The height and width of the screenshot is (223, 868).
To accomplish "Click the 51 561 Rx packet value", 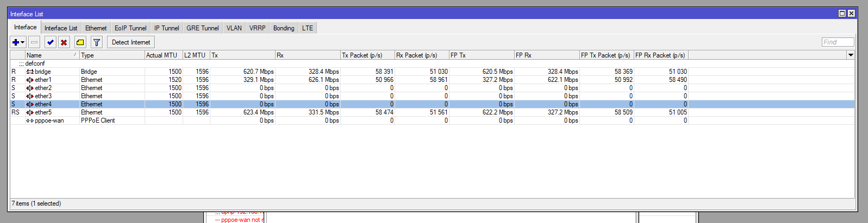I will click(439, 112).
